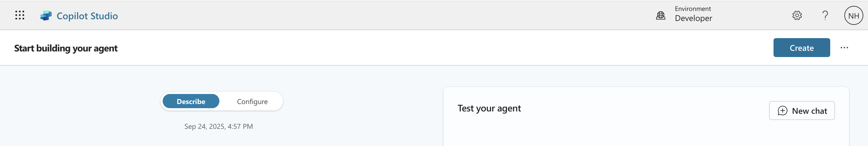Viewport: 868px width, 146px height.
Task: Click the Developer environment name text
Action: coord(693,18)
